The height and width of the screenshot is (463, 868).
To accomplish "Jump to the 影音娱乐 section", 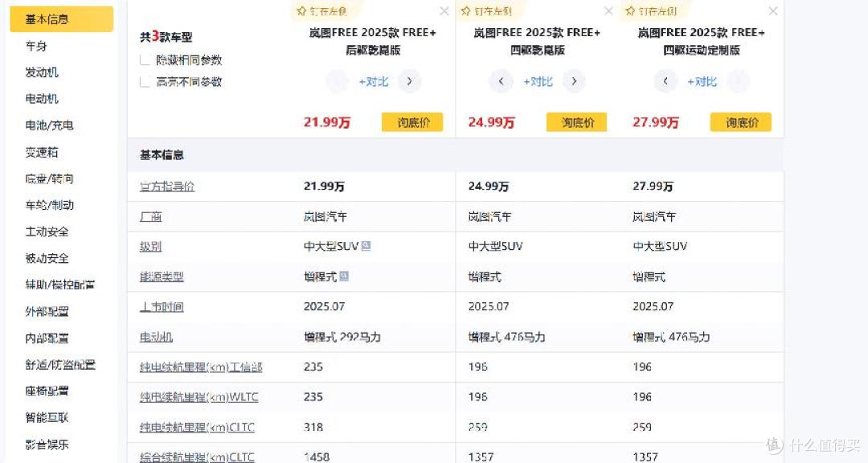I will point(47,445).
